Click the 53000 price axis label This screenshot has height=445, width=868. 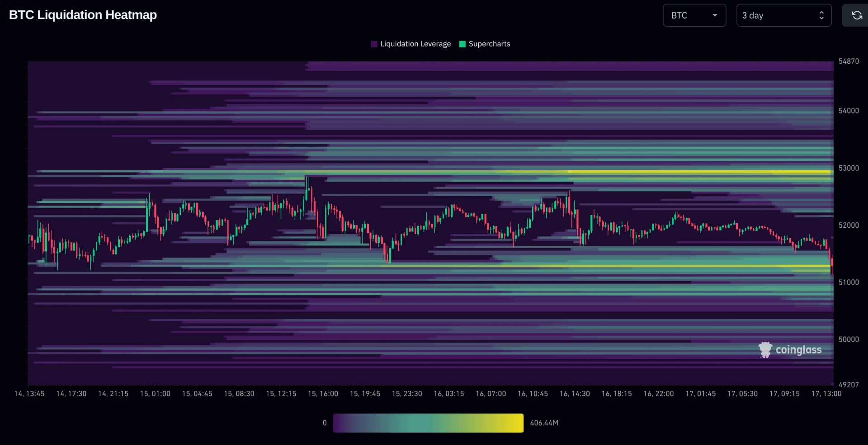click(x=849, y=168)
